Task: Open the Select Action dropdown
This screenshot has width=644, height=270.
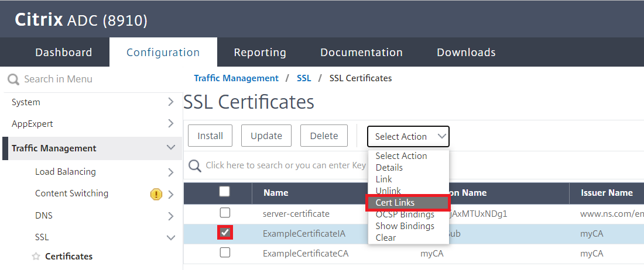Action: [408, 136]
